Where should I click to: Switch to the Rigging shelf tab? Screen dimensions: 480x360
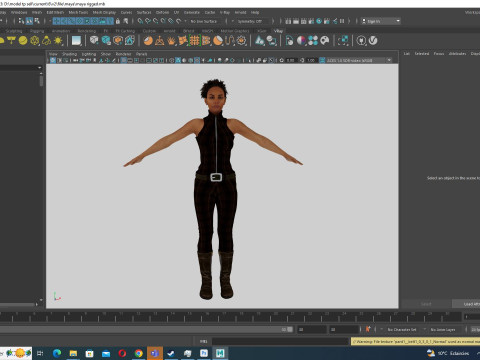37,31
